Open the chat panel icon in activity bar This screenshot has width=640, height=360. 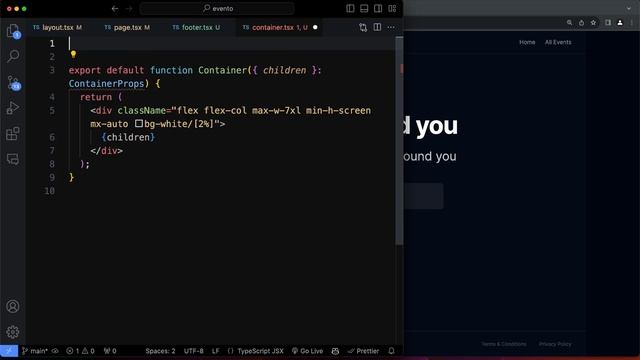click(x=13, y=159)
